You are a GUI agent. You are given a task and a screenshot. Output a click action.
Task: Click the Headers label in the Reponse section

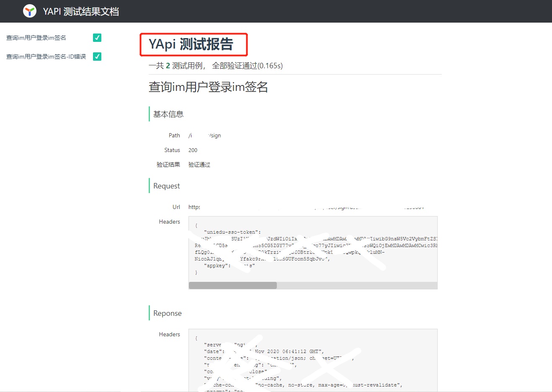(170, 334)
